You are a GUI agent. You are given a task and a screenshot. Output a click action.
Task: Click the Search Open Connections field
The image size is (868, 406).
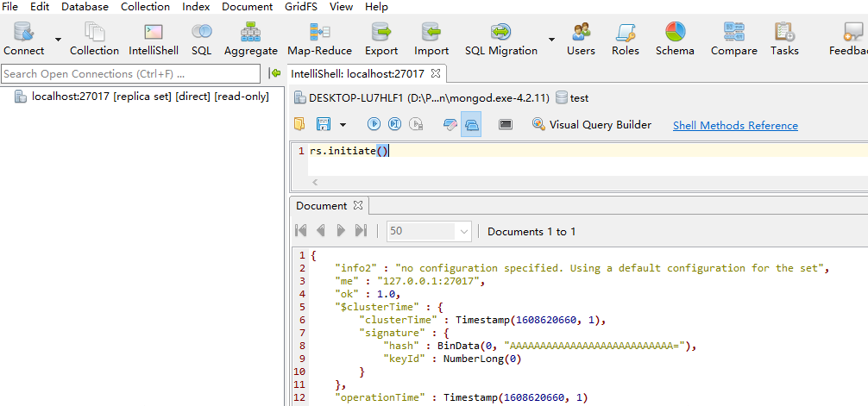[130, 74]
